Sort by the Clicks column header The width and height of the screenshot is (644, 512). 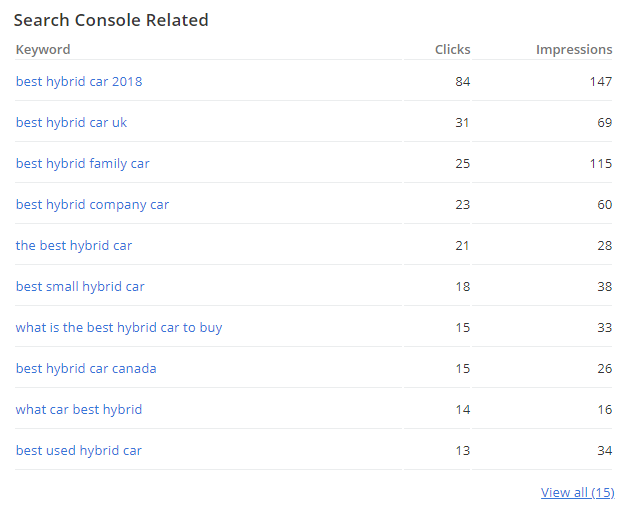452,49
